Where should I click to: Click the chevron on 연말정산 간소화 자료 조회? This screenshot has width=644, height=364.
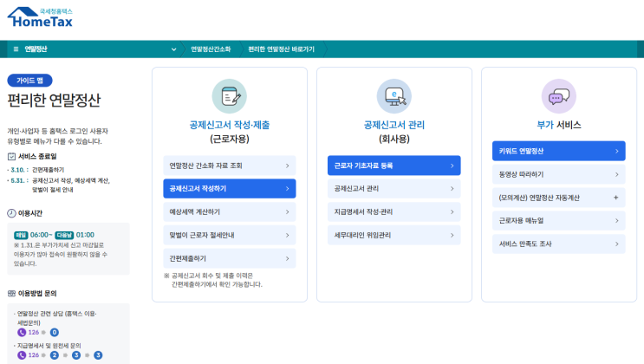click(x=288, y=166)
